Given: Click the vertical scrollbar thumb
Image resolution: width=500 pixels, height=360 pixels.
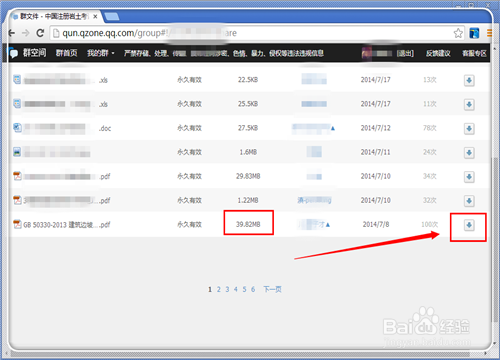Looking at the screenshot, I should pos(495,240).
